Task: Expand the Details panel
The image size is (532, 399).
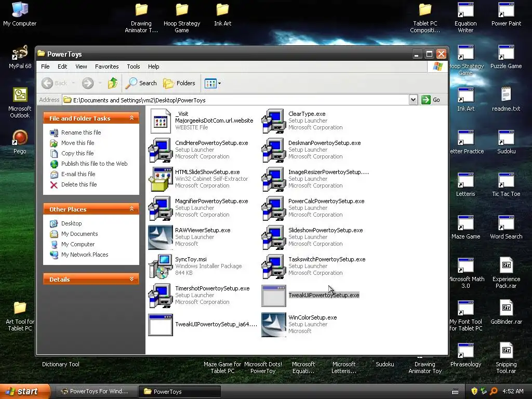Action: pyautogui.click(x=131, y=279)
